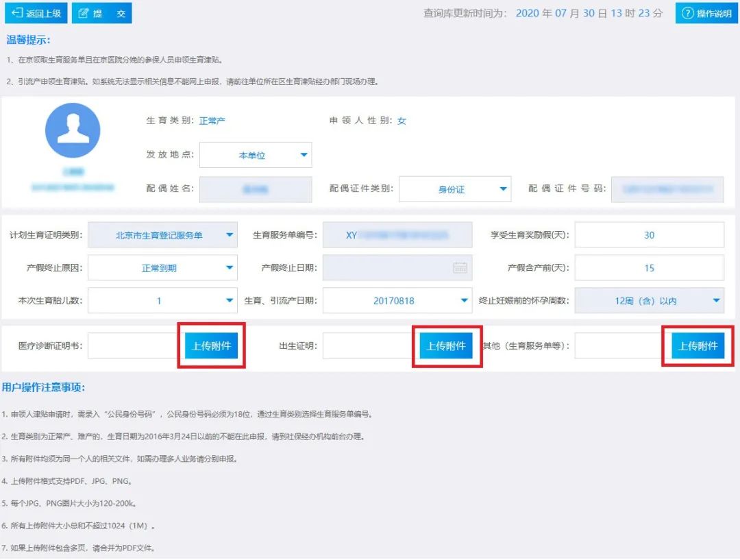
Task: Open the 计划生育证明类别 dropdown
Action: tap(162, 235)
